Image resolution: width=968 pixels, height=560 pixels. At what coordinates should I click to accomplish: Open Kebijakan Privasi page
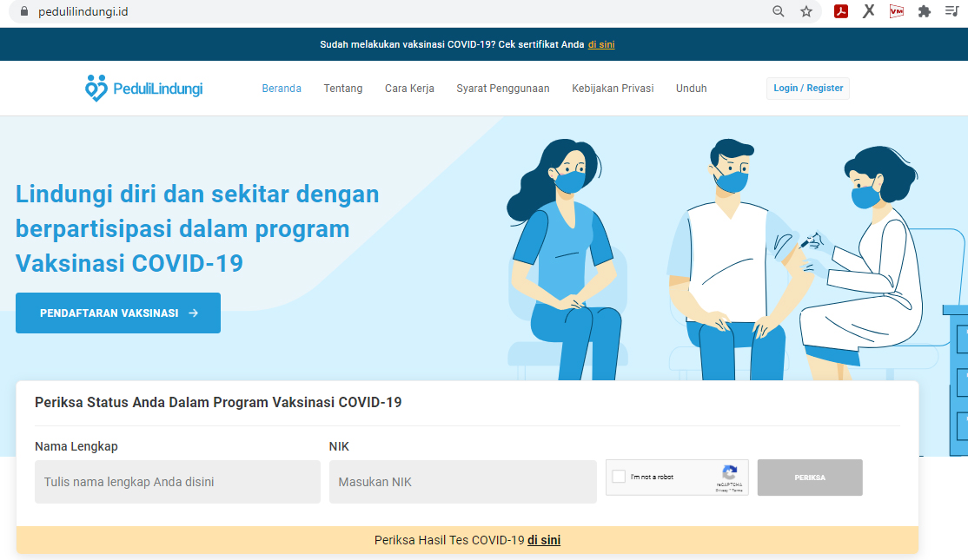pos(613,89)
